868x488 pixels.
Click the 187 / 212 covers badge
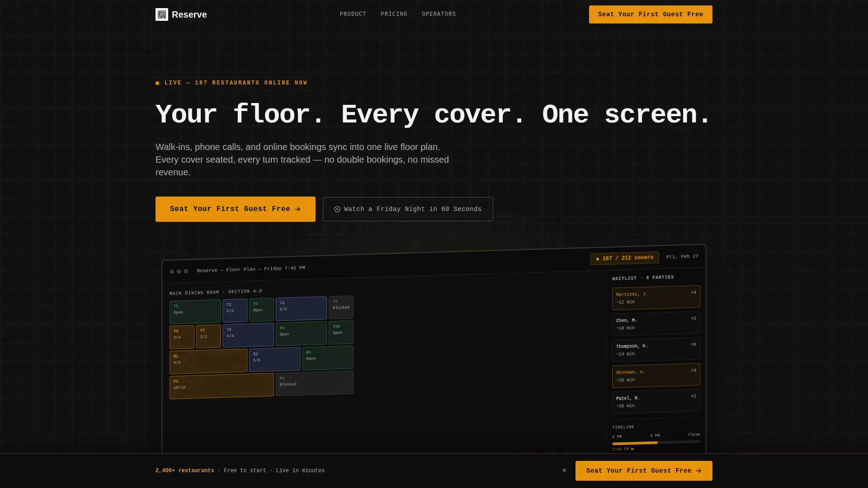(x=625, y=258)
